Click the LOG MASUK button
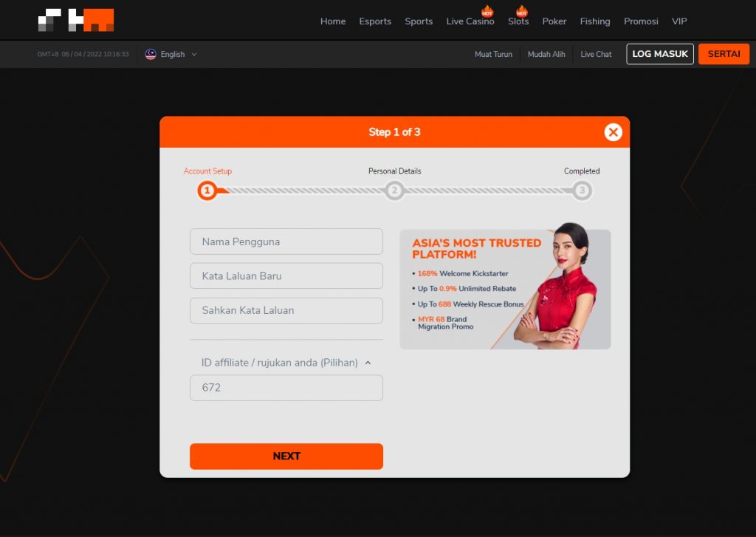 [x=660, y=54]
